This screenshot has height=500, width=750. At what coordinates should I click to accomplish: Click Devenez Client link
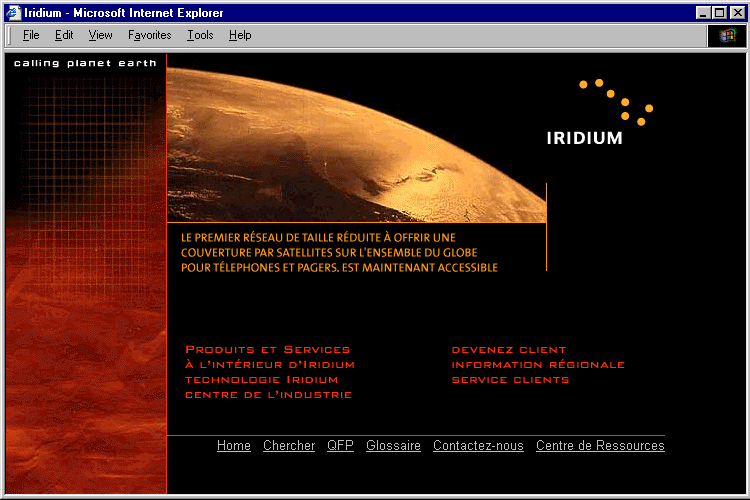click(x=509, y=350)
